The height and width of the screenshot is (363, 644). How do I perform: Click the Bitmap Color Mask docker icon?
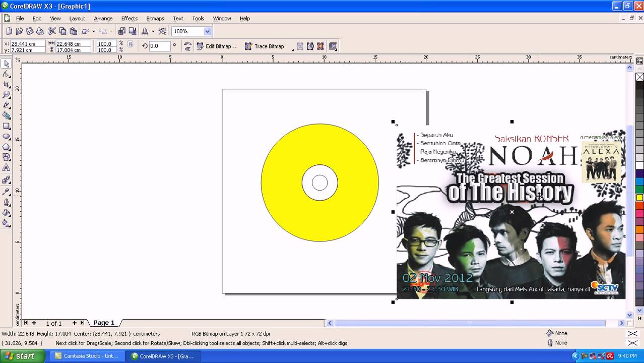(x=321, y=46)
